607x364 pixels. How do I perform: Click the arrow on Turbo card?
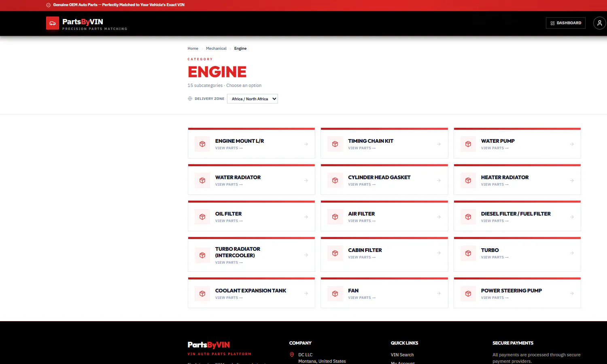click(572, 253)
